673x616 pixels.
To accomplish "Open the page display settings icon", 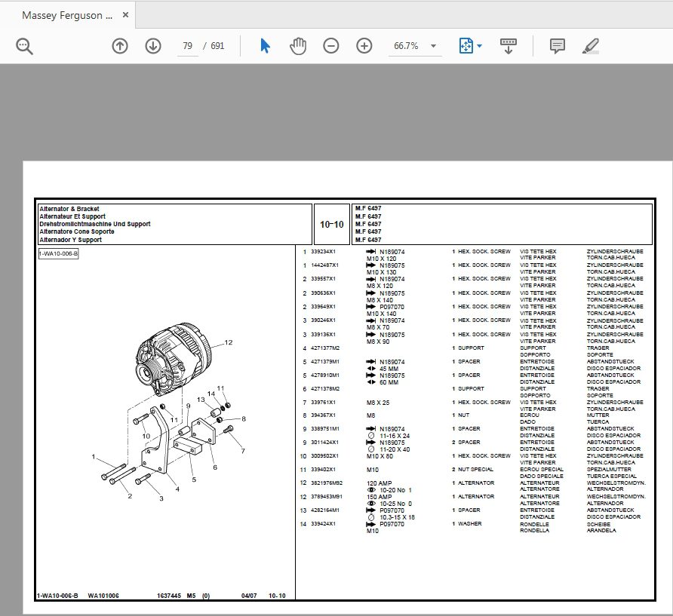I will coord(466,46).
